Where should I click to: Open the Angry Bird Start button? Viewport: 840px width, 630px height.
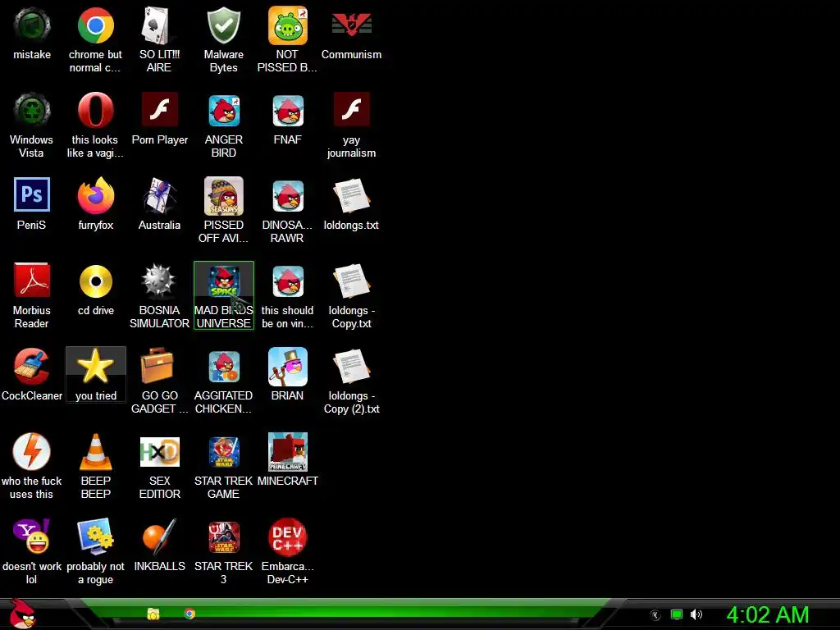[22, 614]
